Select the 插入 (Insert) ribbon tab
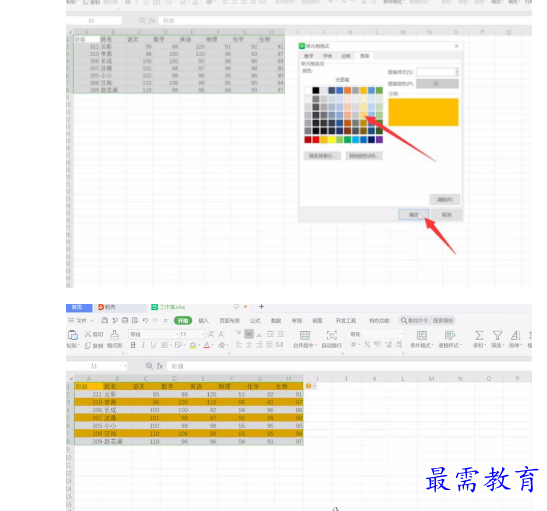 tap(203, 320)
